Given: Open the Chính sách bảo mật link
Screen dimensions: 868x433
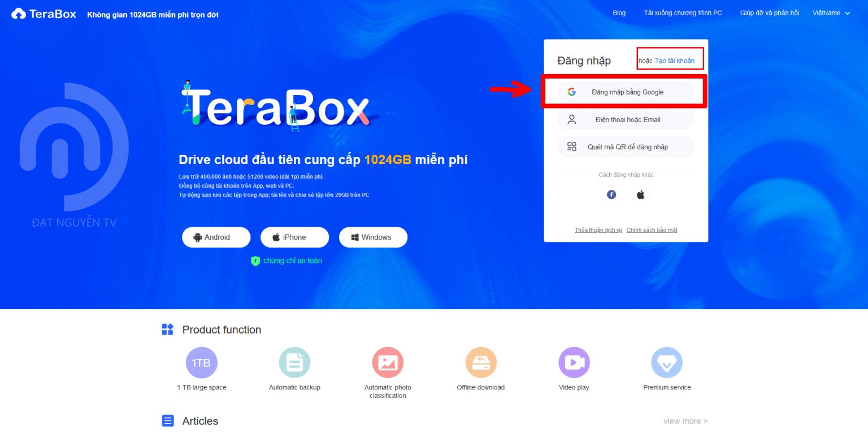Looking at the screenshot, I should click(652, 230).
